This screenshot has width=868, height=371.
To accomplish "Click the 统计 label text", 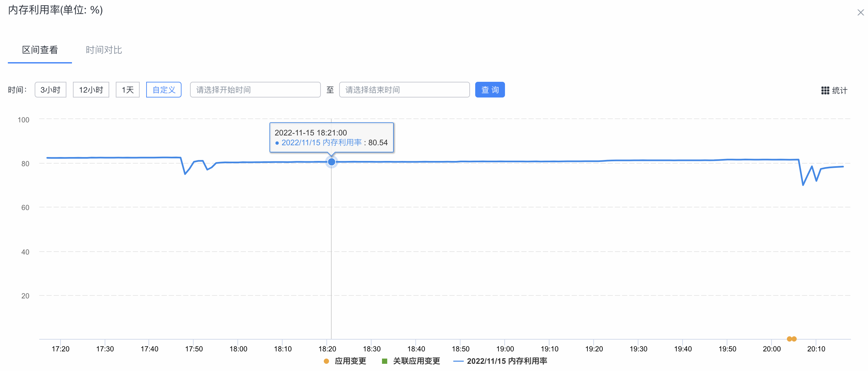I will 839,90.
